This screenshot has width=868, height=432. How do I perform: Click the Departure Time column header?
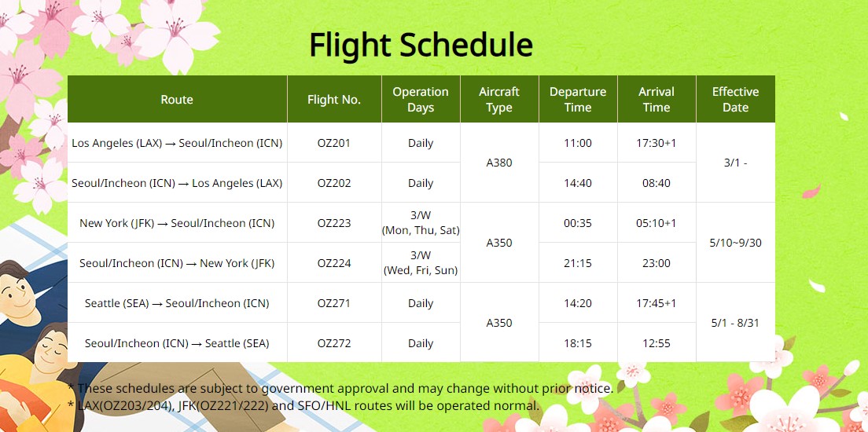click(578, 100)
